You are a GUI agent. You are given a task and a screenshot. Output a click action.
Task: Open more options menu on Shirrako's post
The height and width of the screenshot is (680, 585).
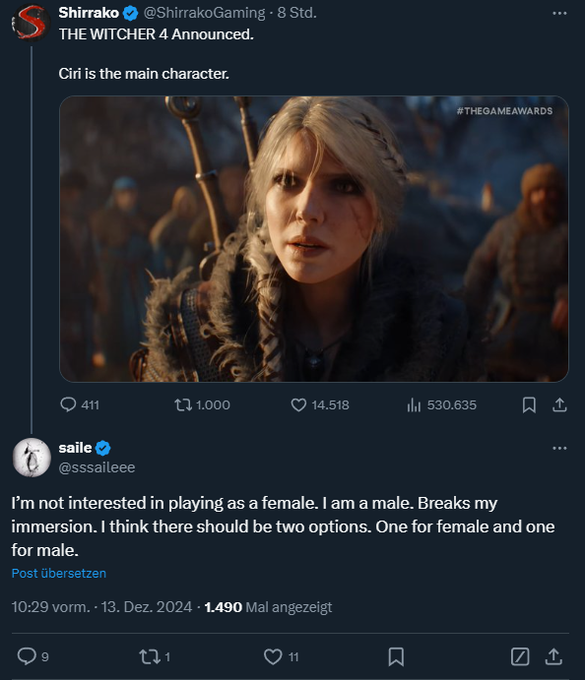pyautogui.click(x=559, y=13)
